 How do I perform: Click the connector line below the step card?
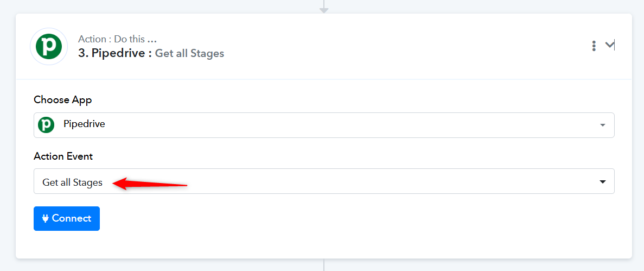tap(324, 265)
